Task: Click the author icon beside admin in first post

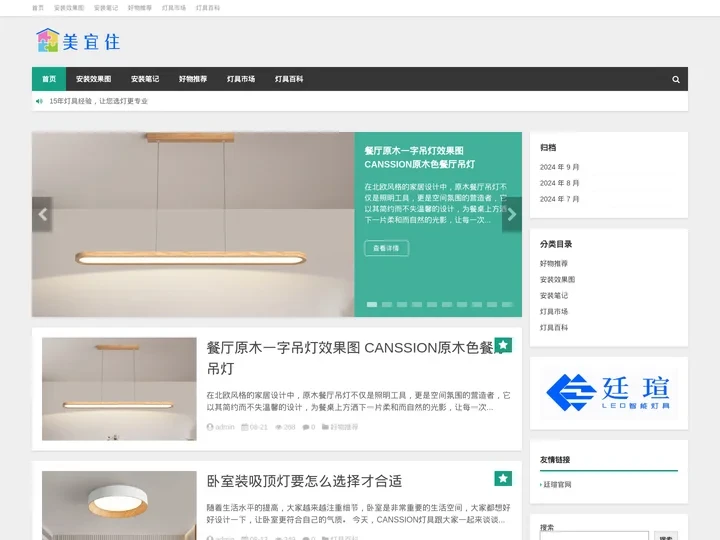Action: [x=210, y=427]
